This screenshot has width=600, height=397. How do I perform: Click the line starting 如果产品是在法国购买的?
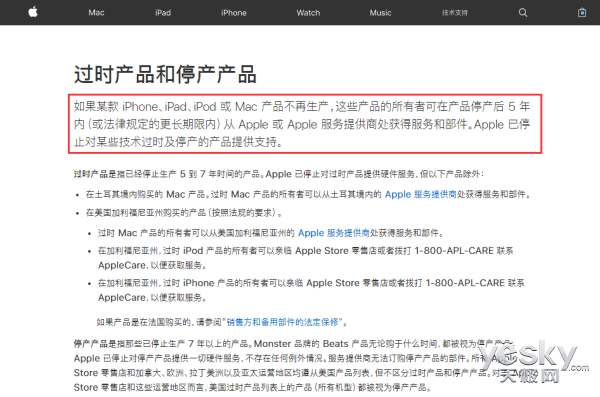click(x=222, y=322)
